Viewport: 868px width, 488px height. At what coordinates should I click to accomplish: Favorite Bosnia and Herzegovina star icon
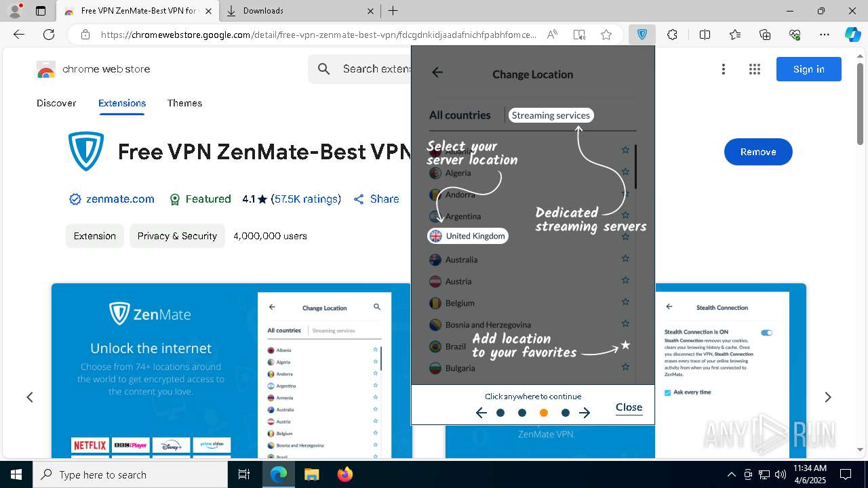click(x=625, y=323)
